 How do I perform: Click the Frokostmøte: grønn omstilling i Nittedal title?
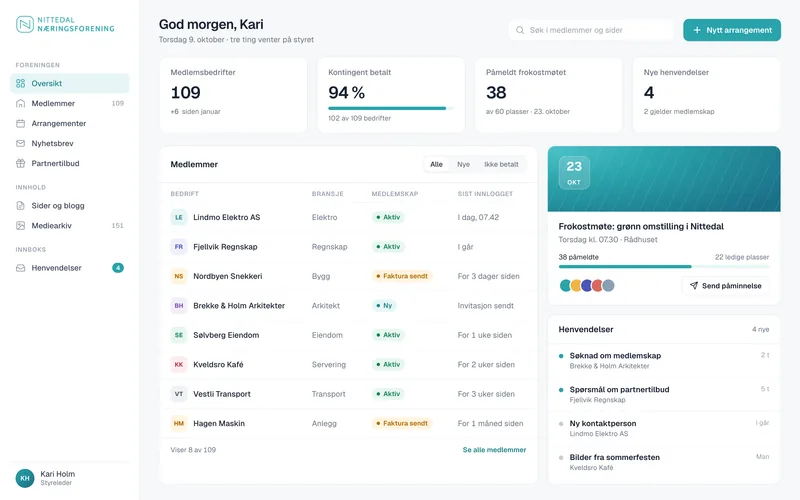[x=641, y=227]
